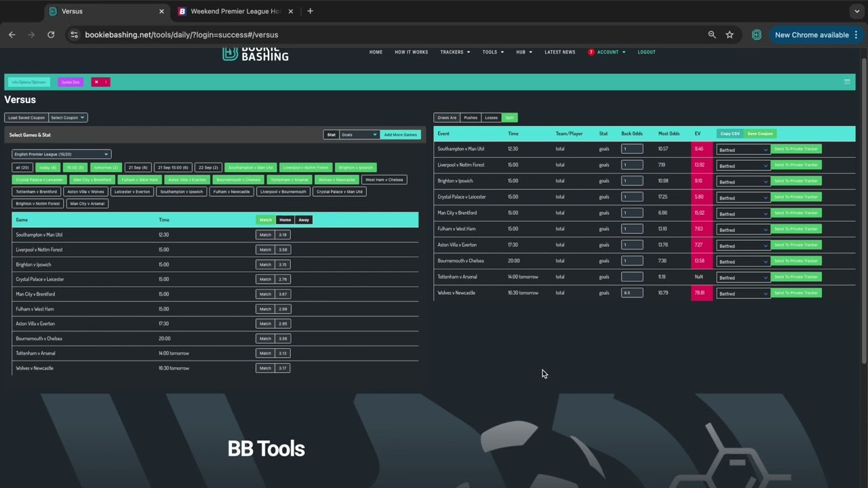Expand the English Premier League dropdown

click(61, 154)
